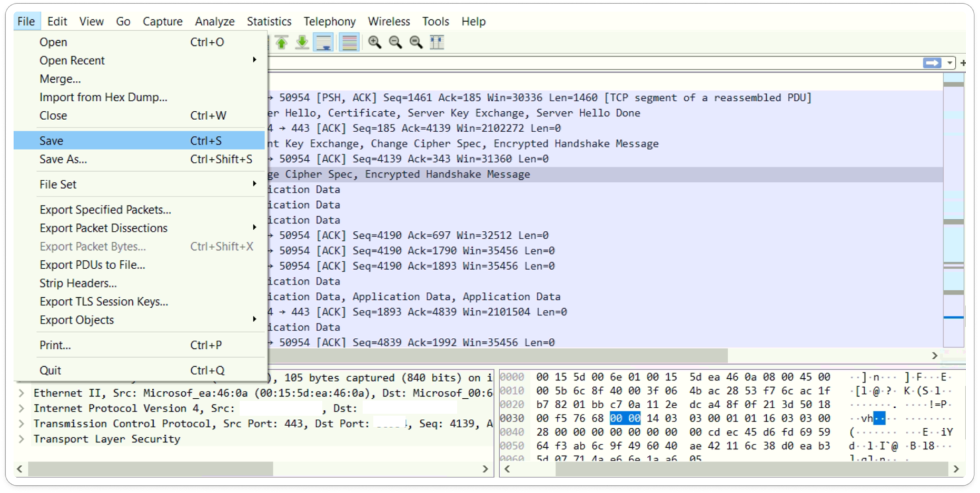Screen dimensions: 980x493
Task: Open the Open Recent submenu
Action: pos(72,60)
